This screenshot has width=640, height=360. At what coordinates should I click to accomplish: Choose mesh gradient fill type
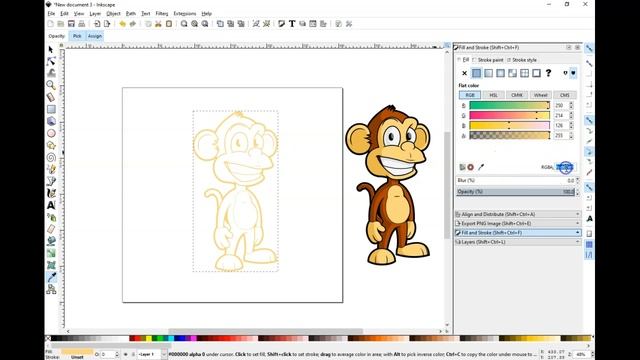point(512,73)
